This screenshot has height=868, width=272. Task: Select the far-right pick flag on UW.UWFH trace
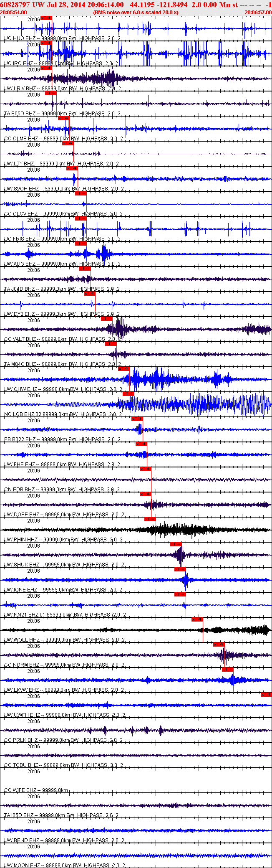pos(266,695)
